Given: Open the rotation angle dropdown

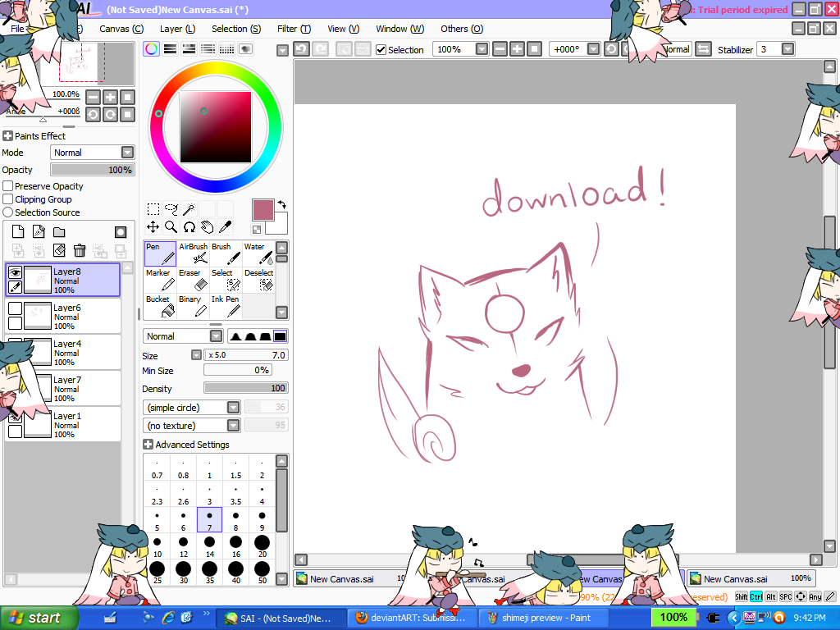Looking at the screenshot, I should coord(594,49).
